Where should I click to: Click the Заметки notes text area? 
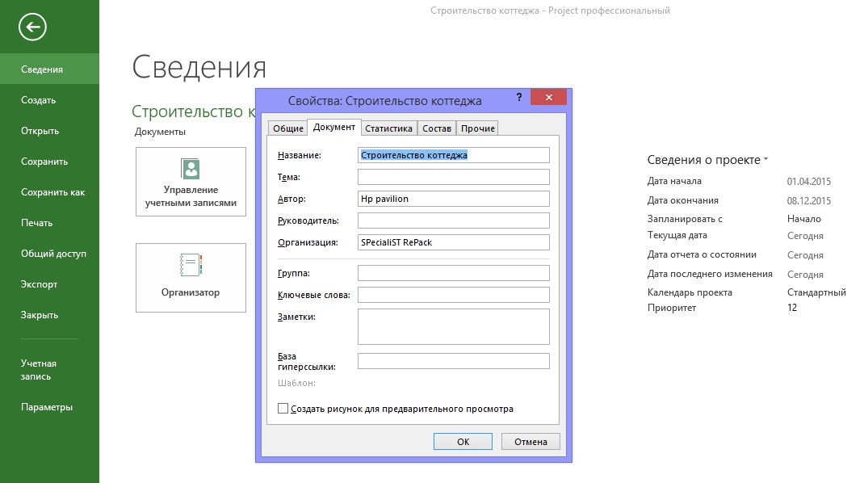453,326
